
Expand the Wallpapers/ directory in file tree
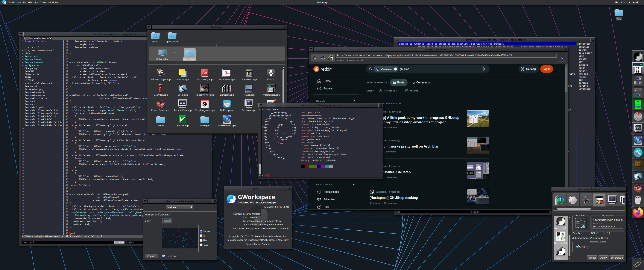click(31, 65)
